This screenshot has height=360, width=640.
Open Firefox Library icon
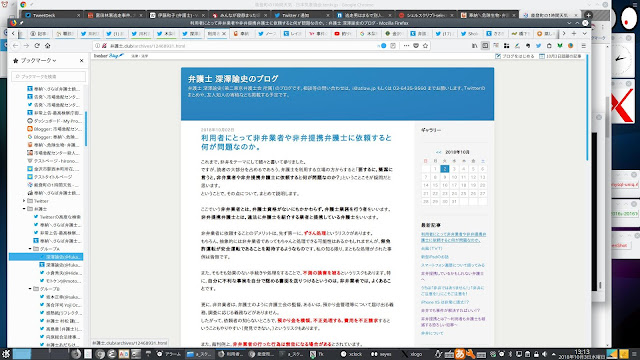(x=474, y=46)
